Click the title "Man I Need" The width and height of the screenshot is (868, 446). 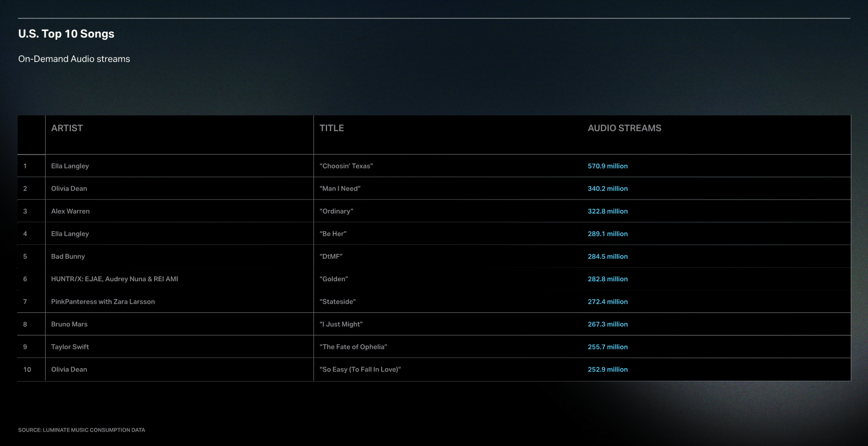[x=340, y=188]
